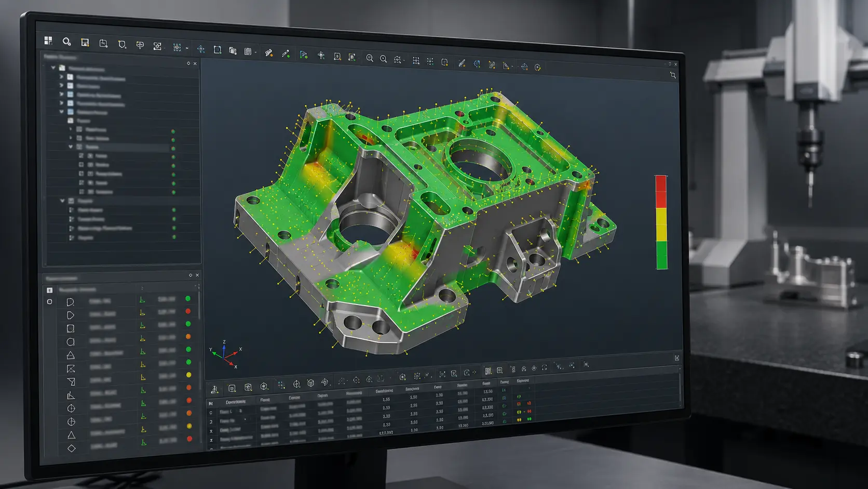Viewport: 868px width, 489px height.
Task: Click the empty square frame with corner nodes icon
Action: click(x=218, y=50)
